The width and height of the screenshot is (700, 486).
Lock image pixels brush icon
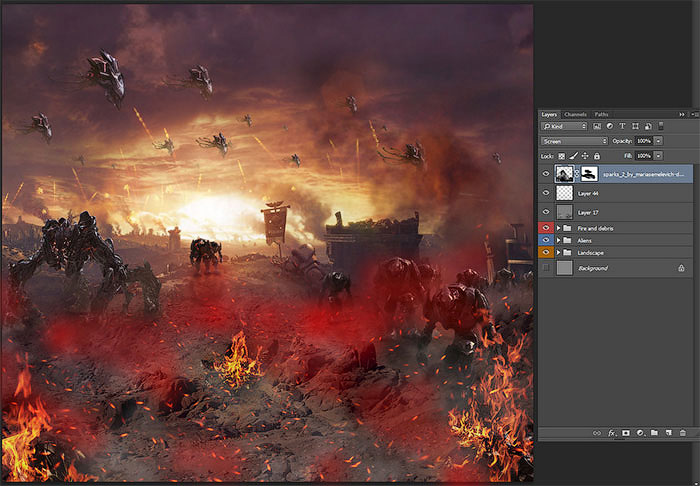(x=573, y=156)
